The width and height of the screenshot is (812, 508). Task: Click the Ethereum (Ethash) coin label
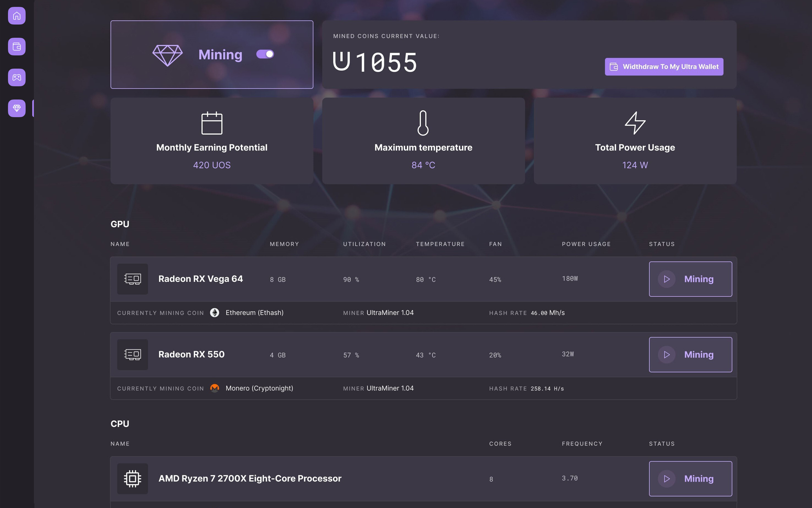point(255,313)
